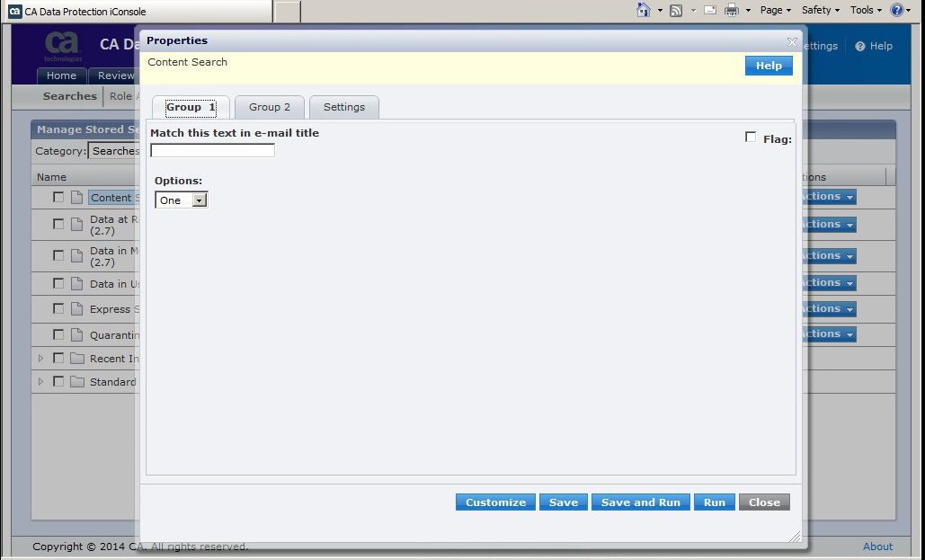Click the Run button
The height and width of the screenshot is (560, 925).
pos(715,502)
